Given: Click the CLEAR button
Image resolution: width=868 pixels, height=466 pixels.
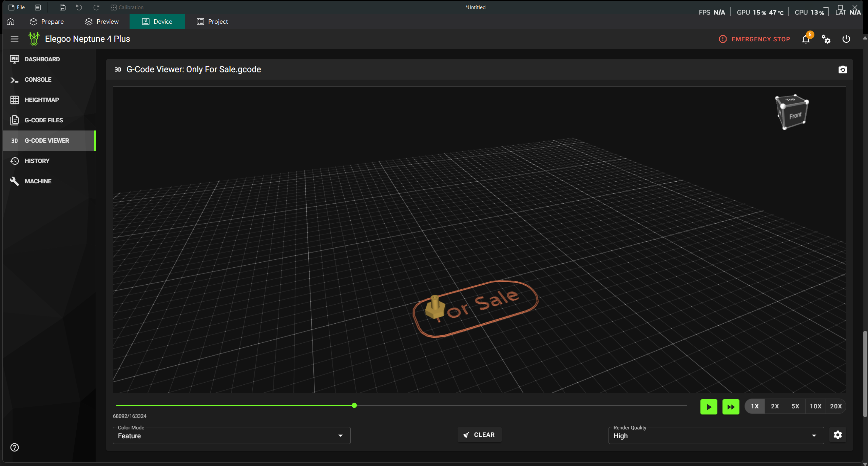Looking at the screenshot, I should 479,435.
